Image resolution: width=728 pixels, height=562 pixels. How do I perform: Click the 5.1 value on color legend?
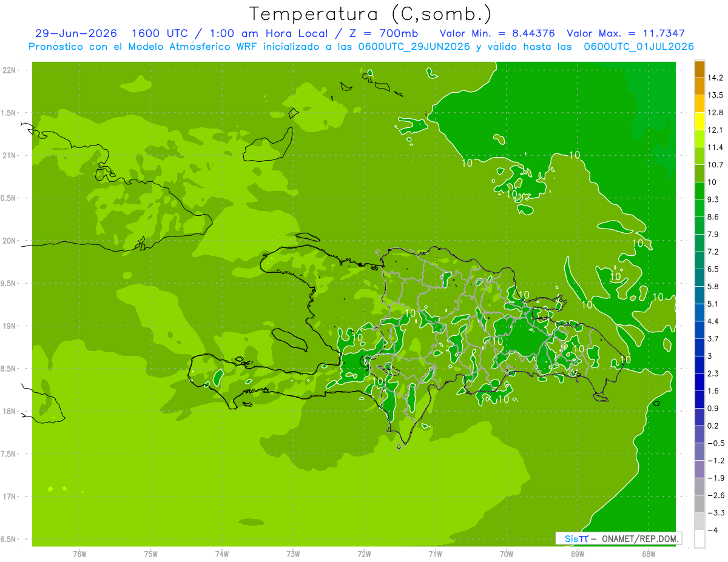[x=713, y=304]
